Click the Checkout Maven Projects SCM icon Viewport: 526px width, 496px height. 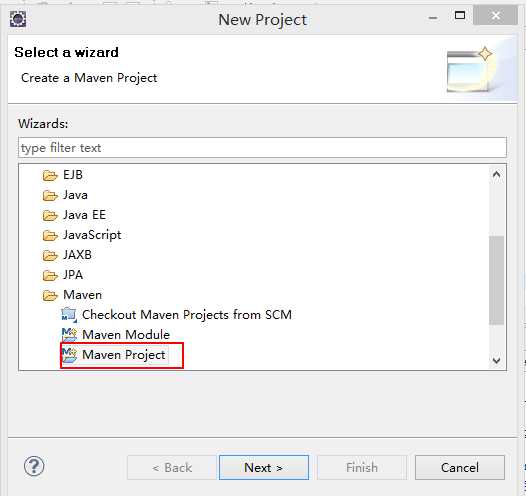[69, 315]
